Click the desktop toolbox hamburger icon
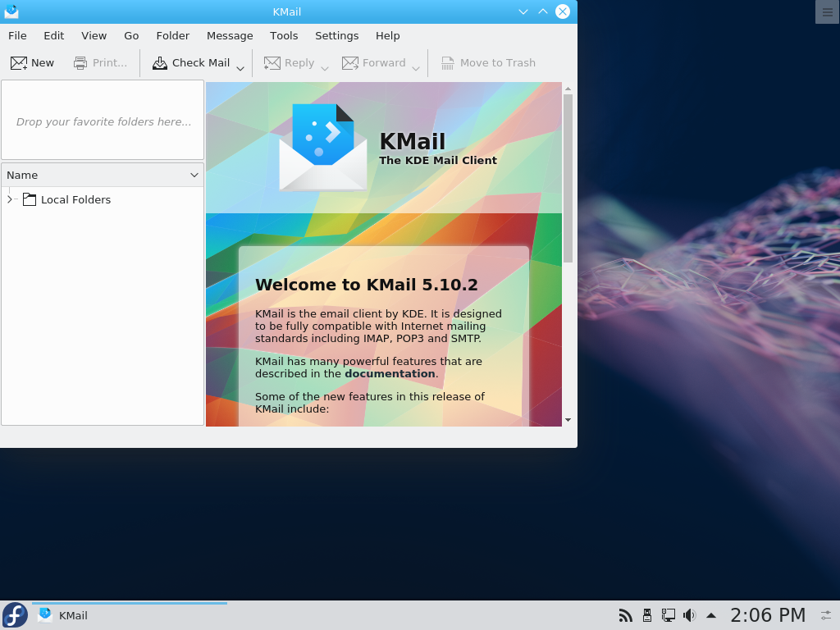Screen dimensions: 840x630 pos(827,11)
